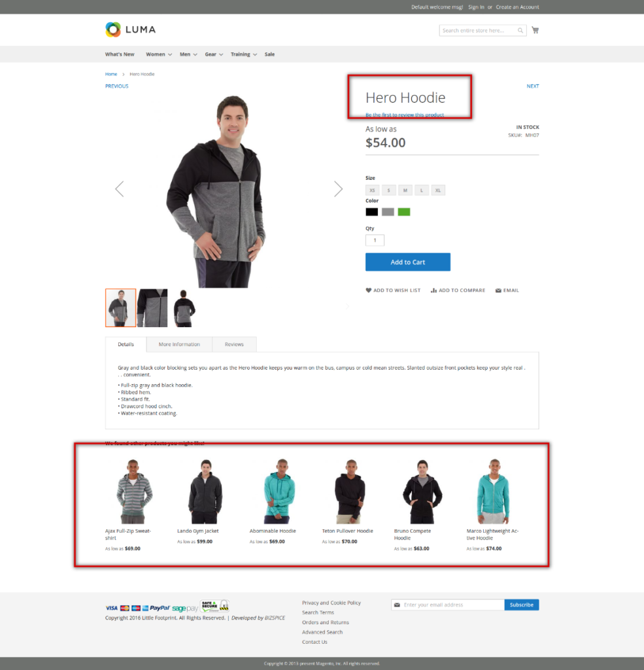Choose size M option
The width and height of the screenshot is (644, 670).
point(405,190)
